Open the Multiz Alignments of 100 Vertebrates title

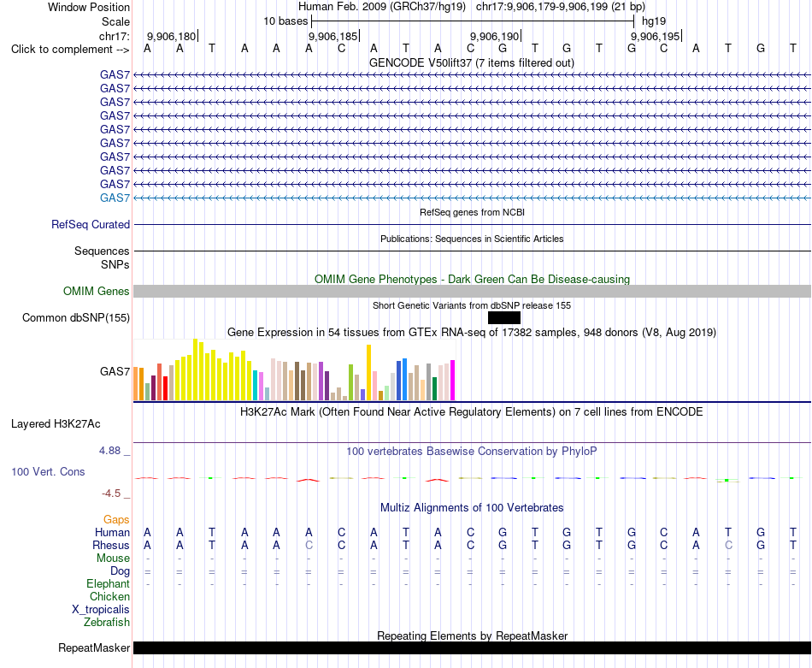pos(472,508)
